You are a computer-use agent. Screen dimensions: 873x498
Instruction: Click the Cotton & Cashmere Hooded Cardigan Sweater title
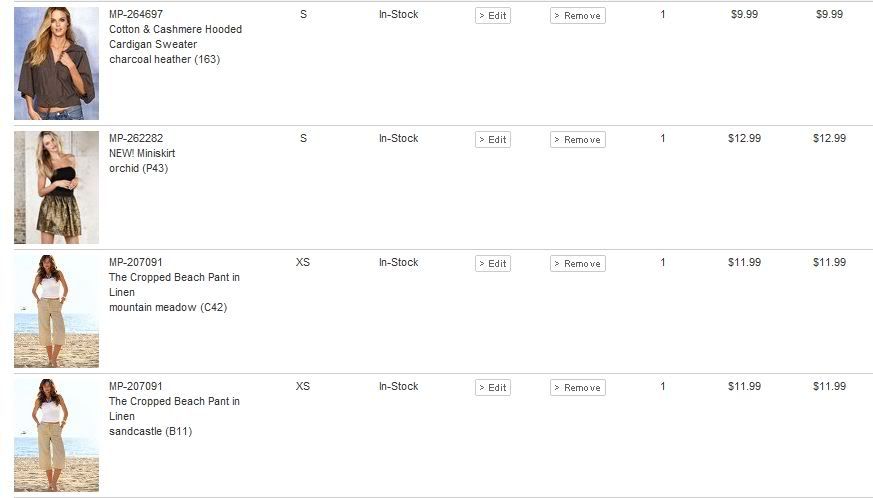click(x=175, y=37)
